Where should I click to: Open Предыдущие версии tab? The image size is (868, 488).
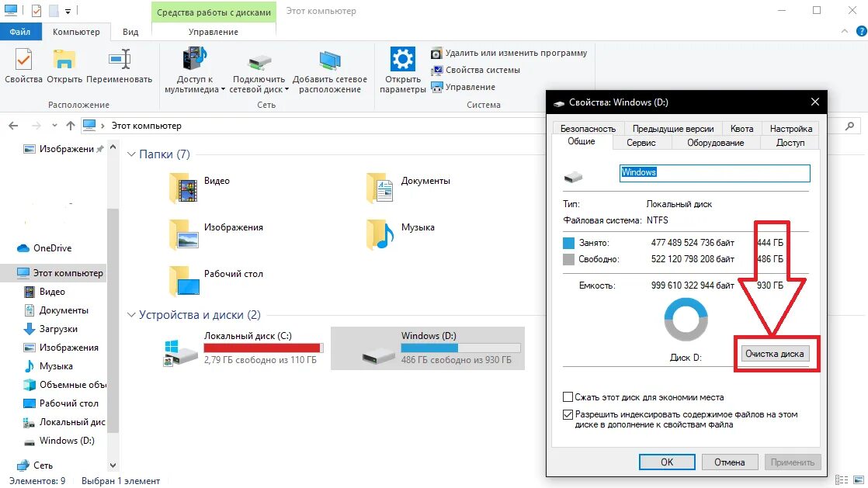[x=673, y=128]
